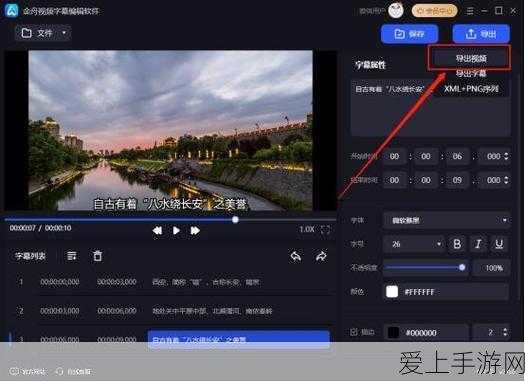This screenshot has width=525, height=382.
Task: Click the 字幕列表 header label
Action: click(x=30, y=256)
